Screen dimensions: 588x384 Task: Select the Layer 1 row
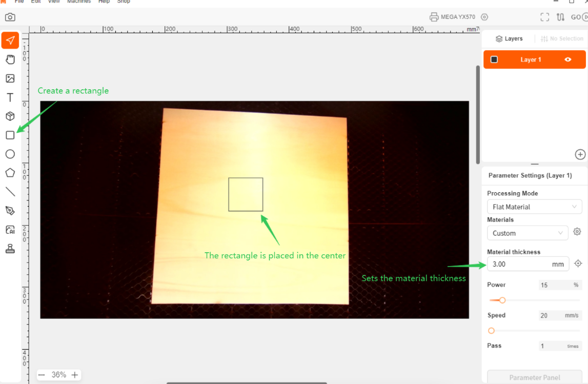534,59
